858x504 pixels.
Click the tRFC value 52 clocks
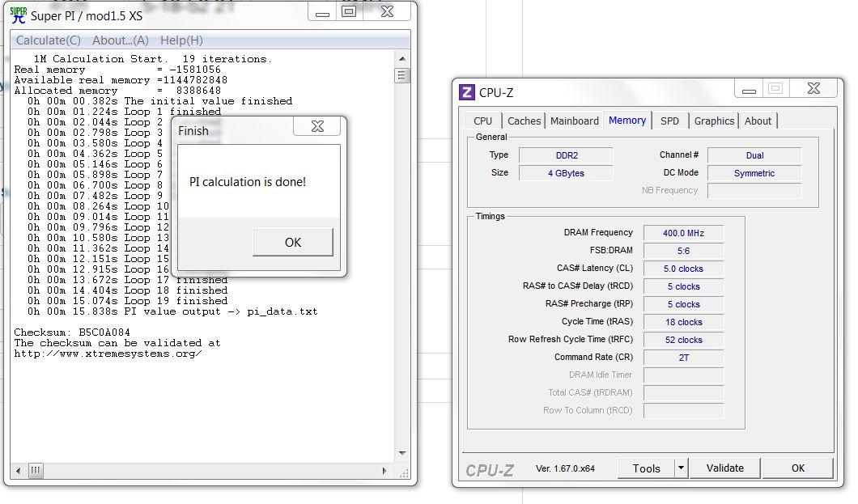[x=683, y=340]
